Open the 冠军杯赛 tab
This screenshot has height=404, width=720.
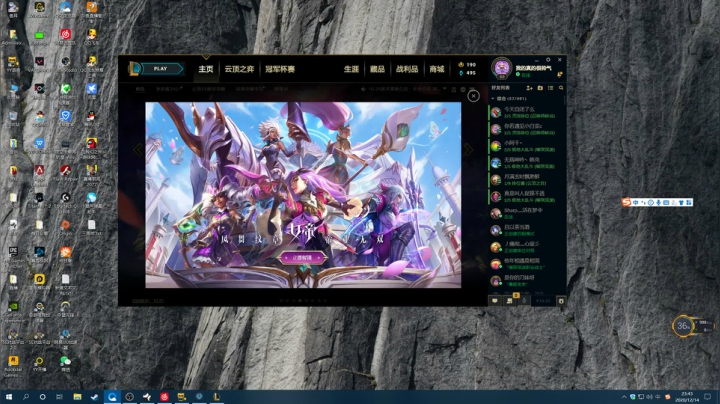point(280,69)
